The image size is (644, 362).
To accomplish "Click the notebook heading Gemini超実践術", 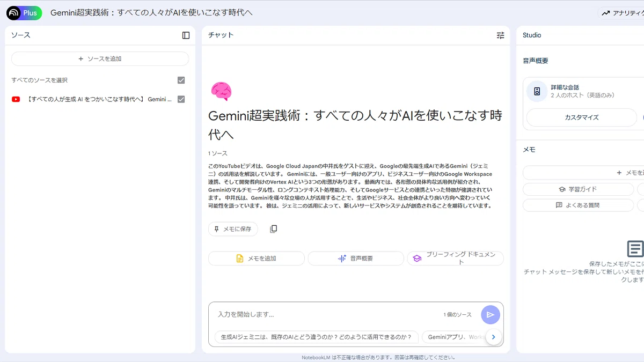I will pyautogui.click(x=355, y=124).
